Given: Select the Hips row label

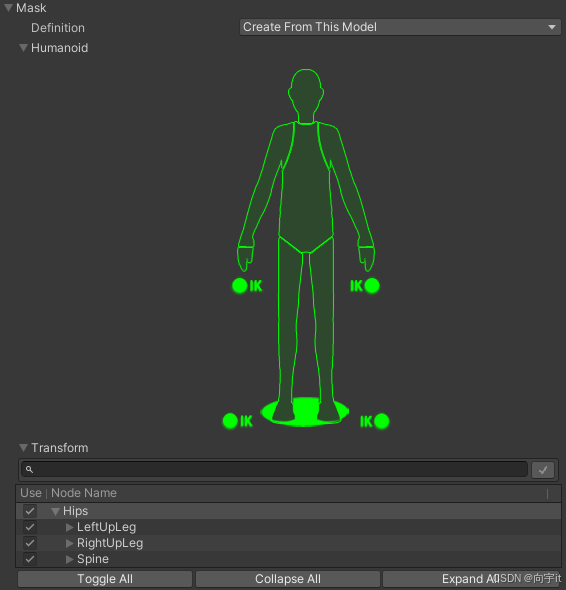Looking at the screenshot, I should pos(76,511).
